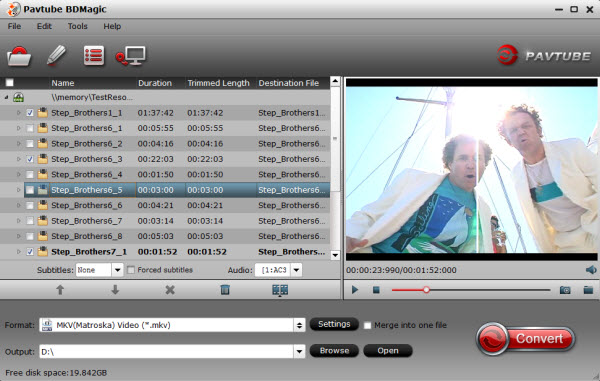The width and height of the screenshot is (600, 381).
Task: Click the Step_Brothers6_8 film clip icon
Action: click(42, 236)
